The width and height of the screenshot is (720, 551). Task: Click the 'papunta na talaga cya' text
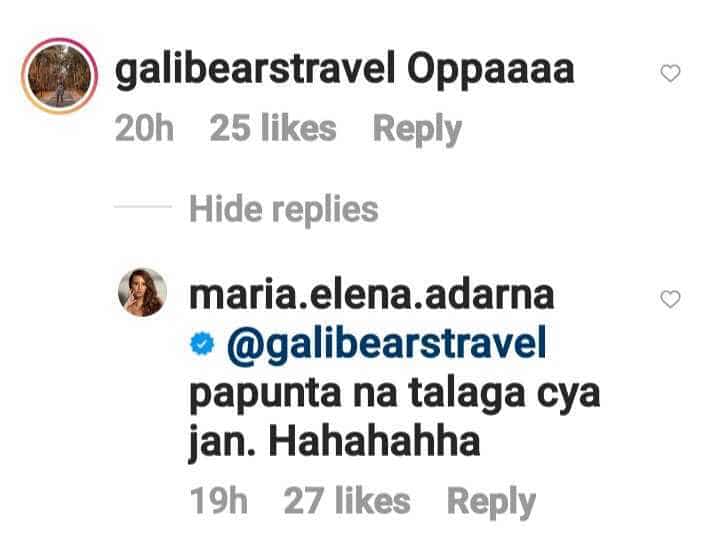click(x=395, y=395)
